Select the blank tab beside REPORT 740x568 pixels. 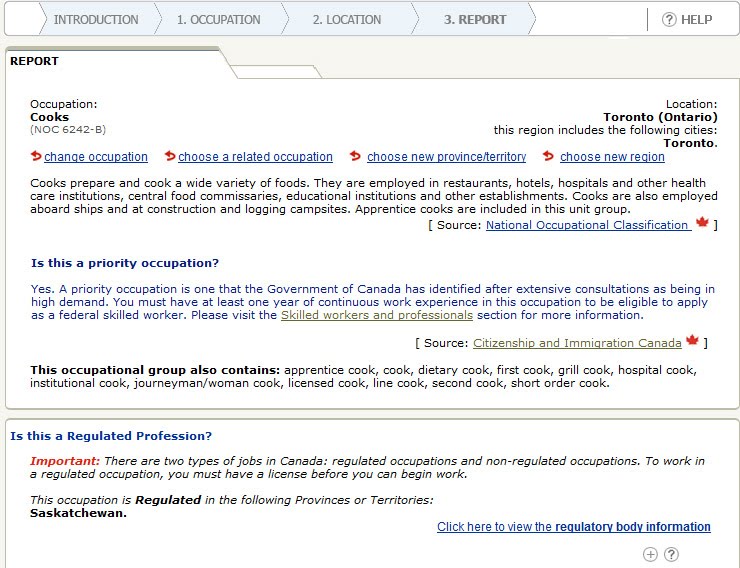[x=276, y=72]
